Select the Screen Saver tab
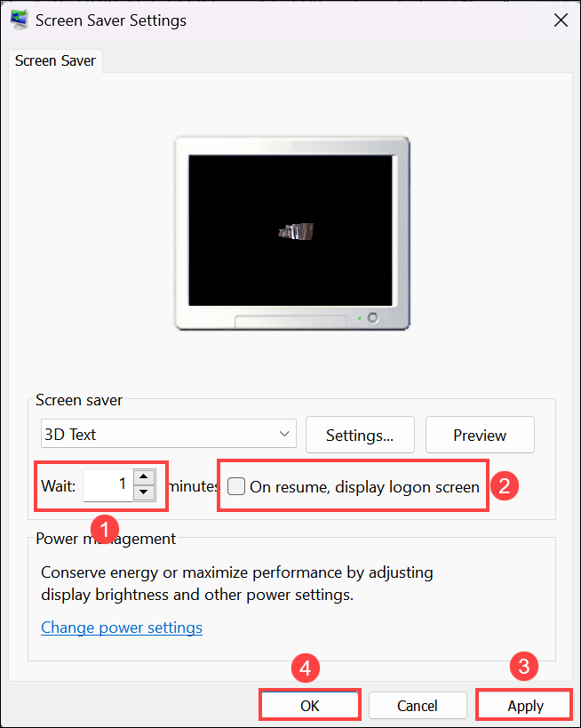Image resolution: width=581 pixels, height=728 pixels. pos(55,60)
